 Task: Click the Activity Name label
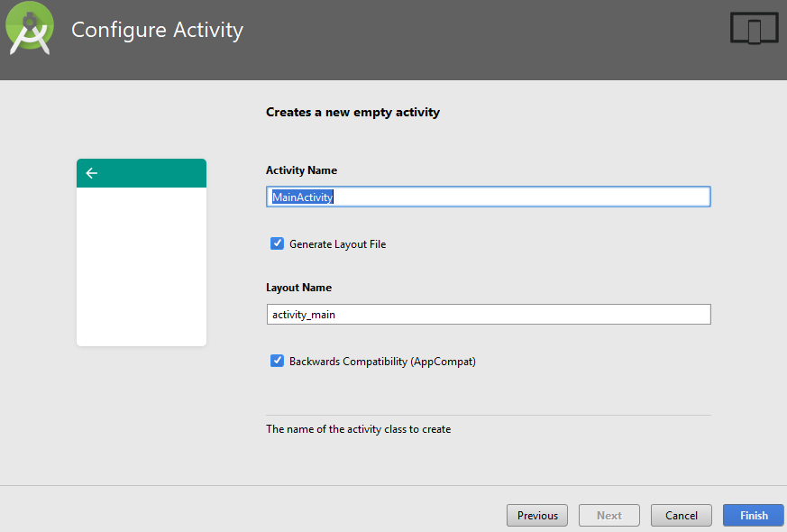302,170
